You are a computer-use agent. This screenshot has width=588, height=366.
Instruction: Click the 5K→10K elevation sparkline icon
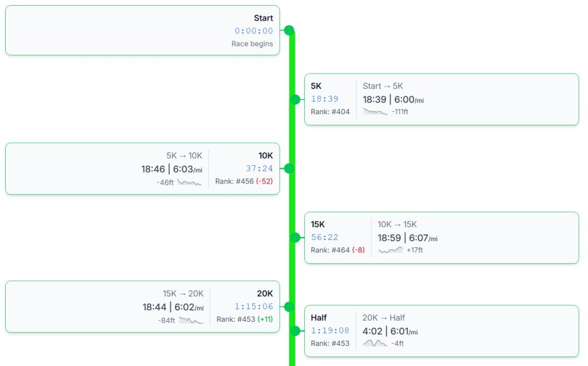click(189, 182)
